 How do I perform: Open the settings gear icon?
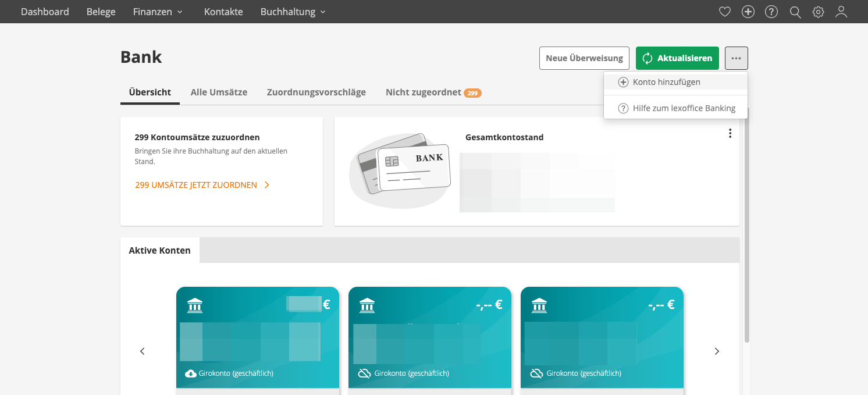coord(819,12)
